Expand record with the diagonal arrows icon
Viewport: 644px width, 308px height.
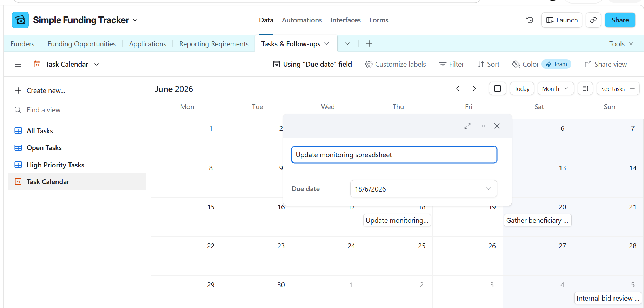point(467,126)
